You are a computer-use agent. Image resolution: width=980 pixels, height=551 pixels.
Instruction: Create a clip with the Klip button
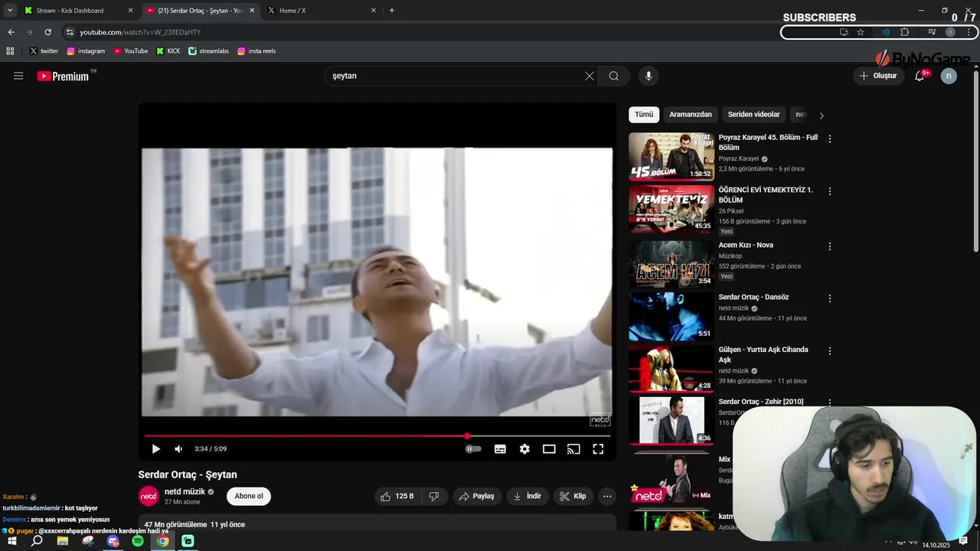point(573,496)
